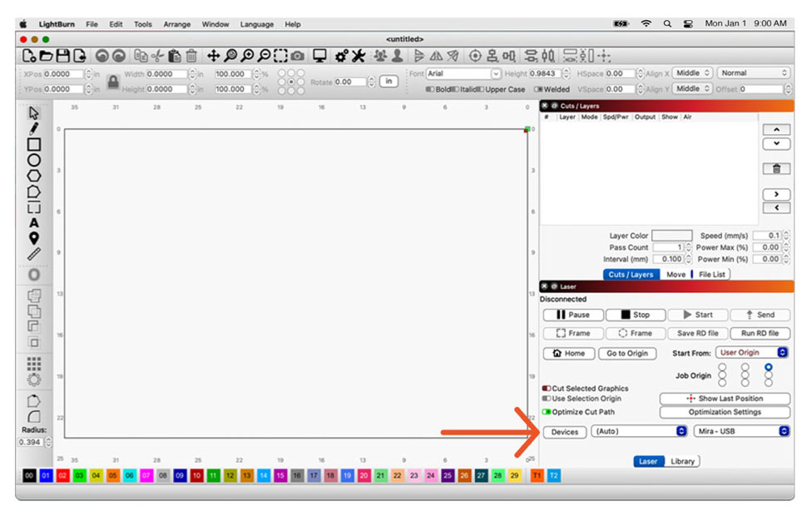Open the Font Arial dropdown
812x521 pixels.
tap(463, 73)
